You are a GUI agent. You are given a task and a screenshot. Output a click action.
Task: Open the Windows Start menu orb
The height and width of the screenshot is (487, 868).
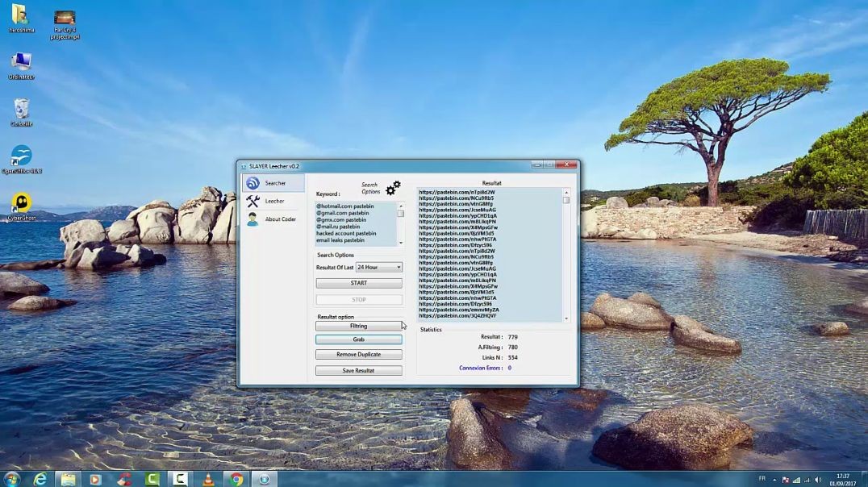tap(11, 479)
